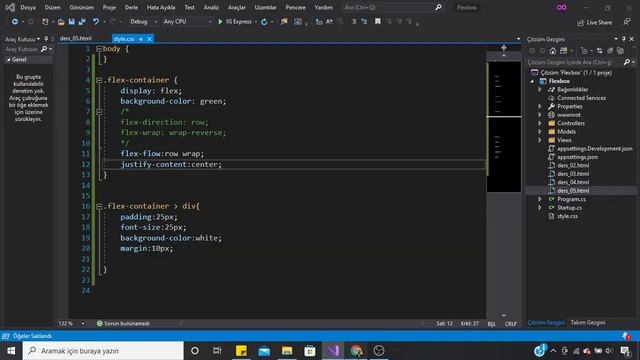This screenshot has width=640, height=360.
Task: Click the navigate backward arrow icon
Action: pos(15,22)
